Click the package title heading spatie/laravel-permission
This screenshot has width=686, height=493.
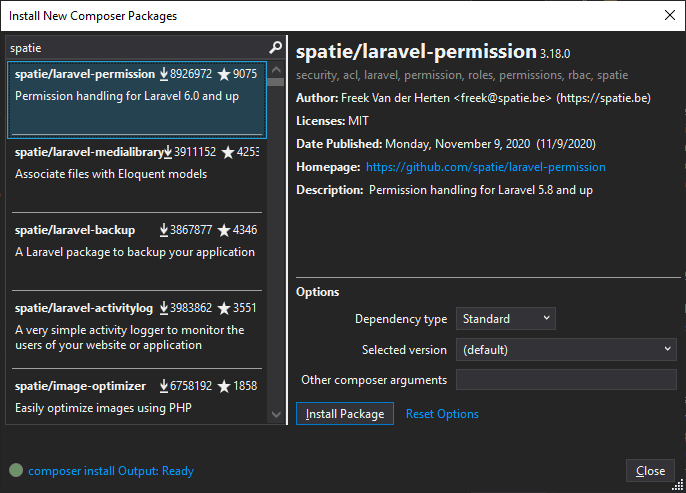pyautogui.click(x=416, y=52)
